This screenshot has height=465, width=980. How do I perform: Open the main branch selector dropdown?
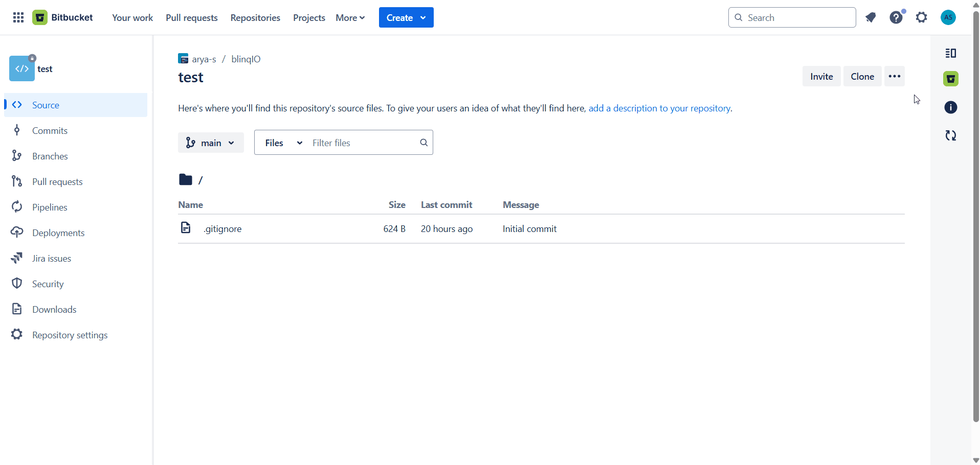211,143
